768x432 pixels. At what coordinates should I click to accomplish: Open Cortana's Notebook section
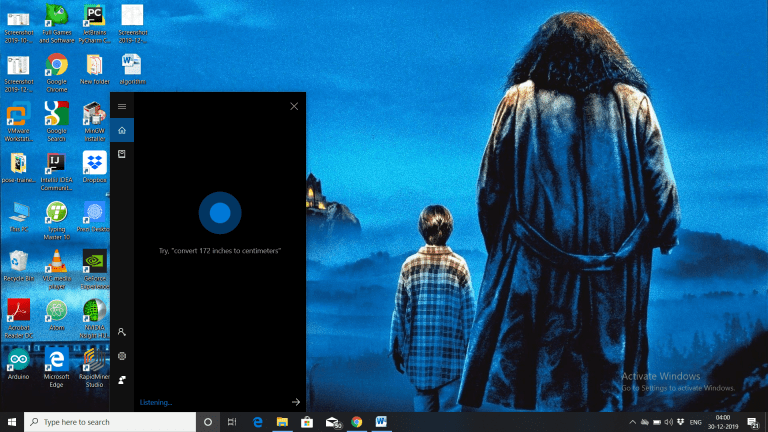click(122, 154)
